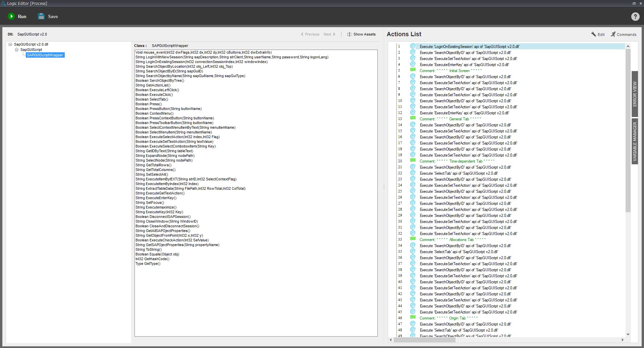Open help via question mark icon
The height and width of the screenshot is (348, 644).
click(x=635, y=17)
